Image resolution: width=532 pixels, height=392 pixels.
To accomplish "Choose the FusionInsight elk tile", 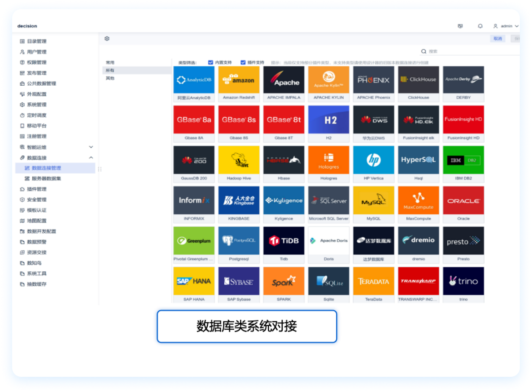I will 419,124.
